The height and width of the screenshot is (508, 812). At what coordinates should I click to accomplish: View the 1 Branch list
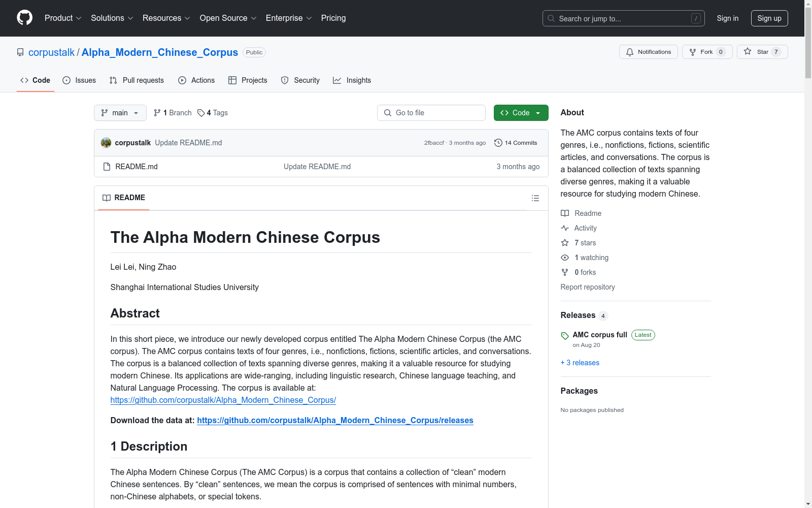pyautogui.click(x=173, y=113)
